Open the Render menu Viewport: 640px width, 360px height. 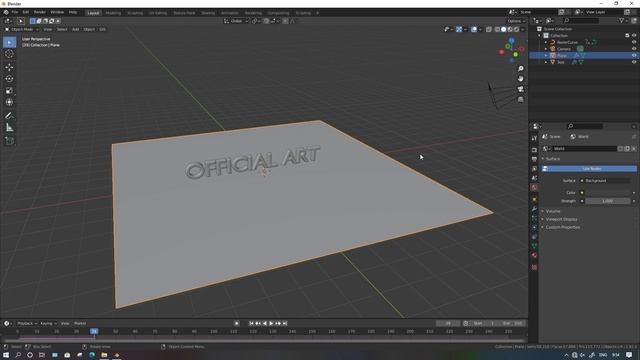point(40,12)
